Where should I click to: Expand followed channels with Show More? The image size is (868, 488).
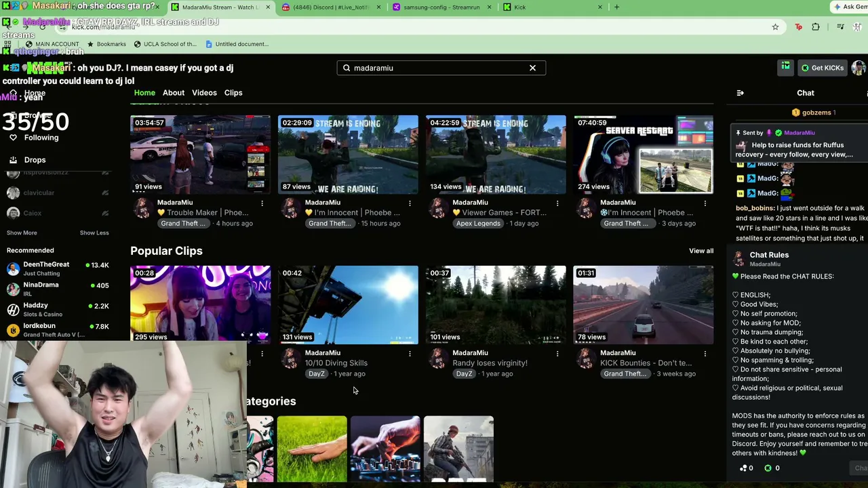pos(22,233)
